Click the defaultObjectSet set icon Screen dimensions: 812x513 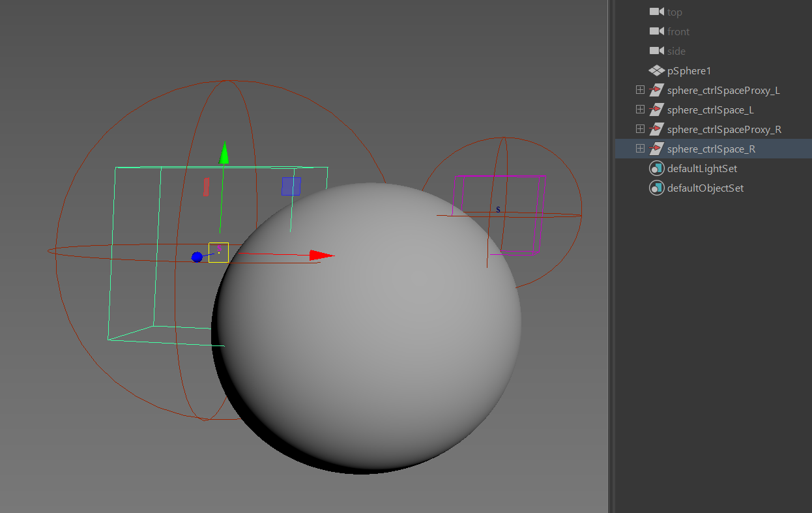click(656, 188)
